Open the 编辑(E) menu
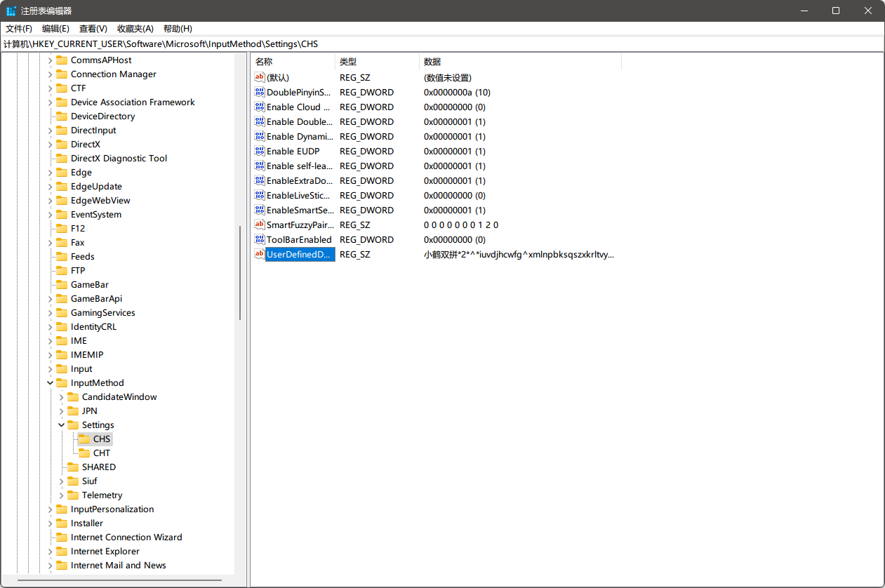The image size is (885, 588). pos(55,29)
